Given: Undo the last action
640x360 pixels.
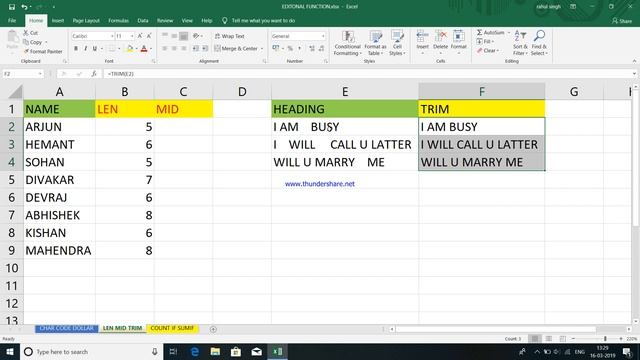Looking at the screenshot, I should coord(24,7).
